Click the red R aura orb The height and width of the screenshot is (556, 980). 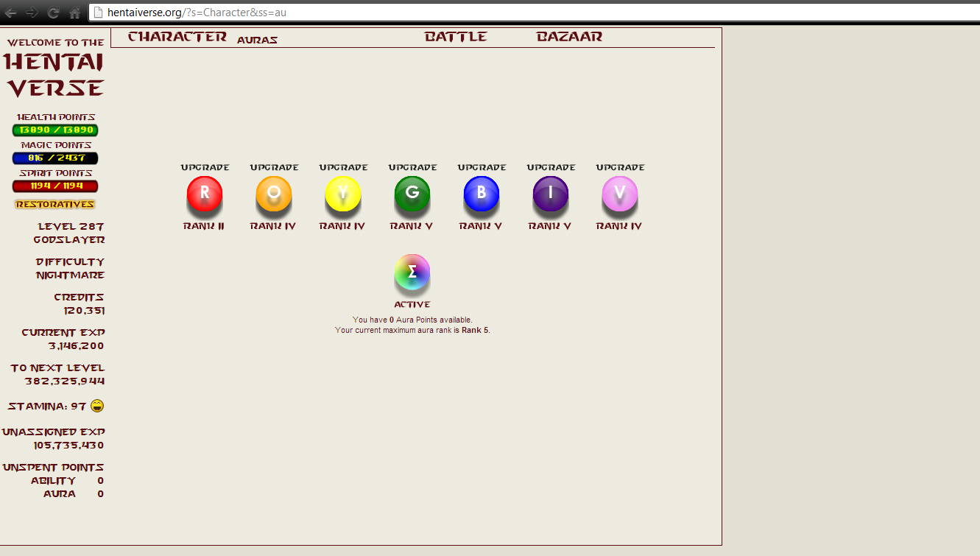205,194
